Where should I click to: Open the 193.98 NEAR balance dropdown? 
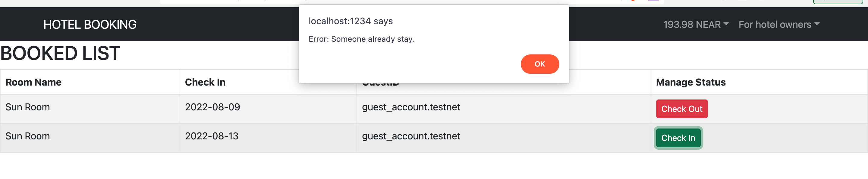696,24
